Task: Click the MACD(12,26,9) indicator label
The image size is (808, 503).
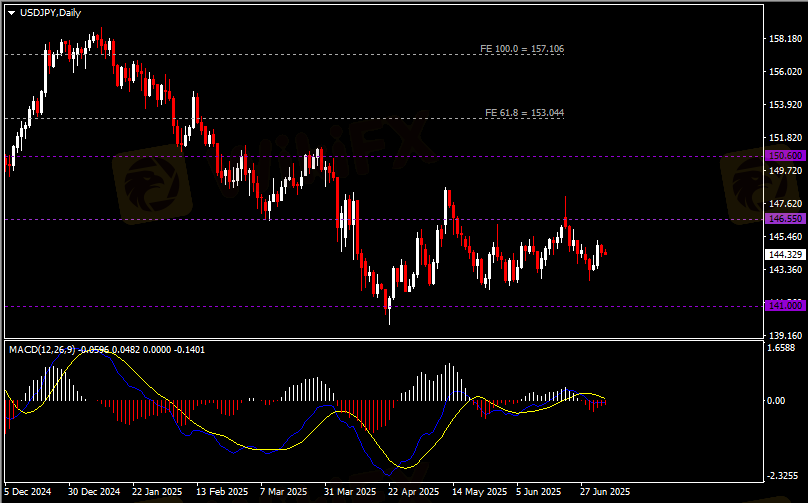Action: tap(42, 350)
